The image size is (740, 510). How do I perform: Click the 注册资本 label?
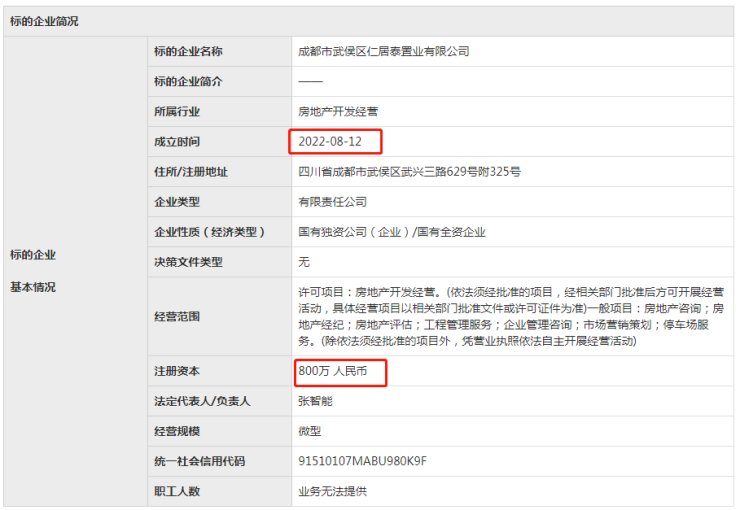point(177,371)
